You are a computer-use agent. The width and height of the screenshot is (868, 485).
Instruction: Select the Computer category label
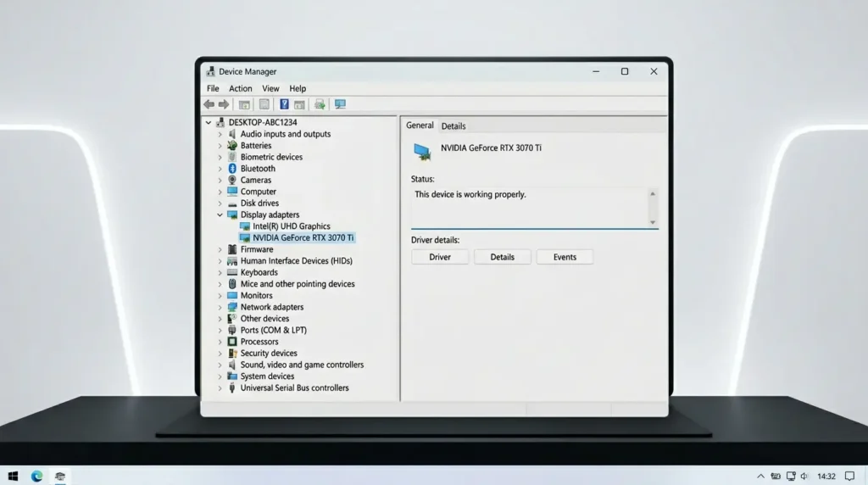[258, 192]
